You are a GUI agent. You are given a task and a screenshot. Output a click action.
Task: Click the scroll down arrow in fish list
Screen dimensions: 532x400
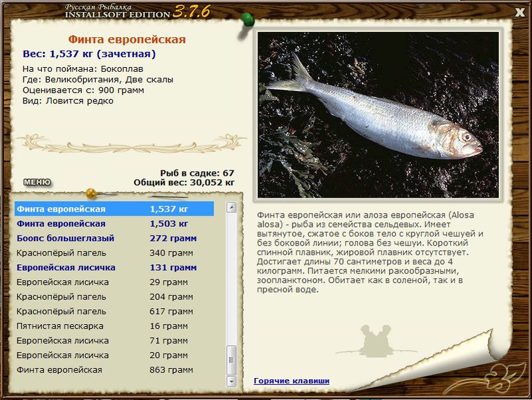tap(231, 381)
